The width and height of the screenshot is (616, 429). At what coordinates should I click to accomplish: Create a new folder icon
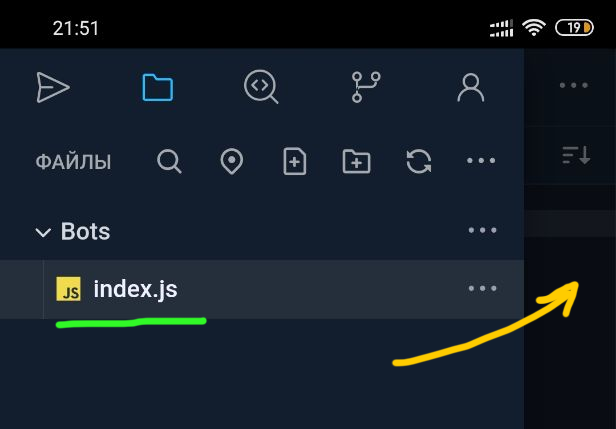(356, 161)
